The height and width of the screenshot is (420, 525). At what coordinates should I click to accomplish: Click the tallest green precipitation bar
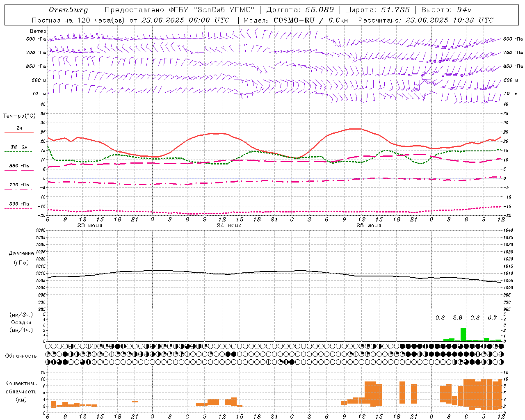tap(463, 334)
